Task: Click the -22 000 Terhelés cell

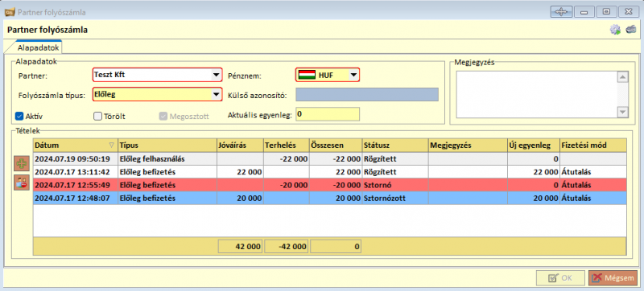Action: click(287, 158)
